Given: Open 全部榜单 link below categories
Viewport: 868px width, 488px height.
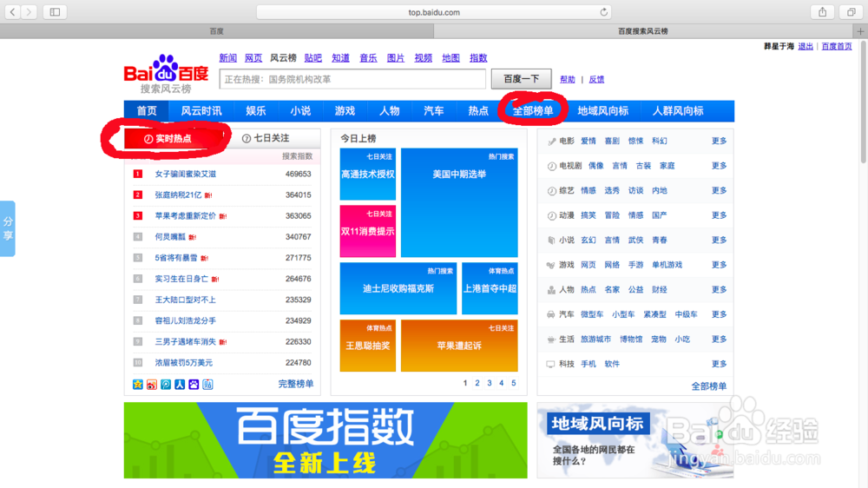Looking at the screenshot, I should (x=708, y=386).
